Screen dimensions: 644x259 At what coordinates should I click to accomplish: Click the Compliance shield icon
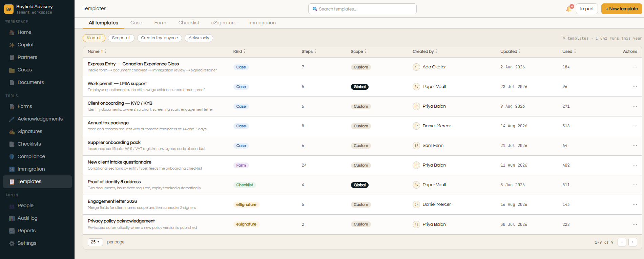point(12,157)
